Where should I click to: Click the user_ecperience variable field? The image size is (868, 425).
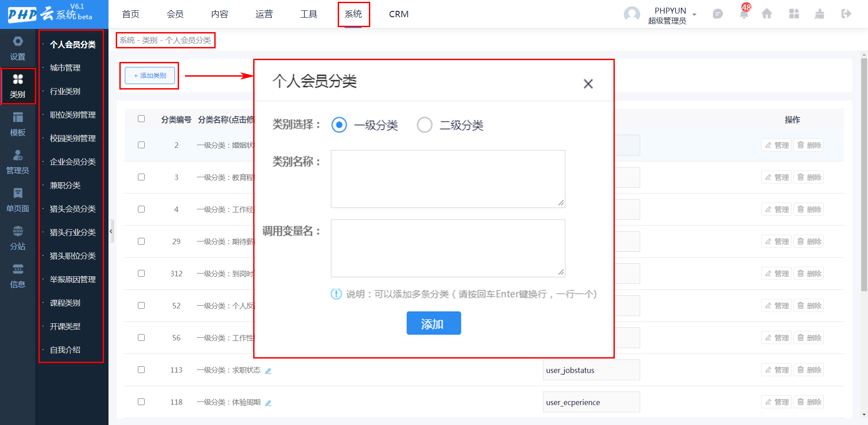pyautogui.click(x=591, y=402)
